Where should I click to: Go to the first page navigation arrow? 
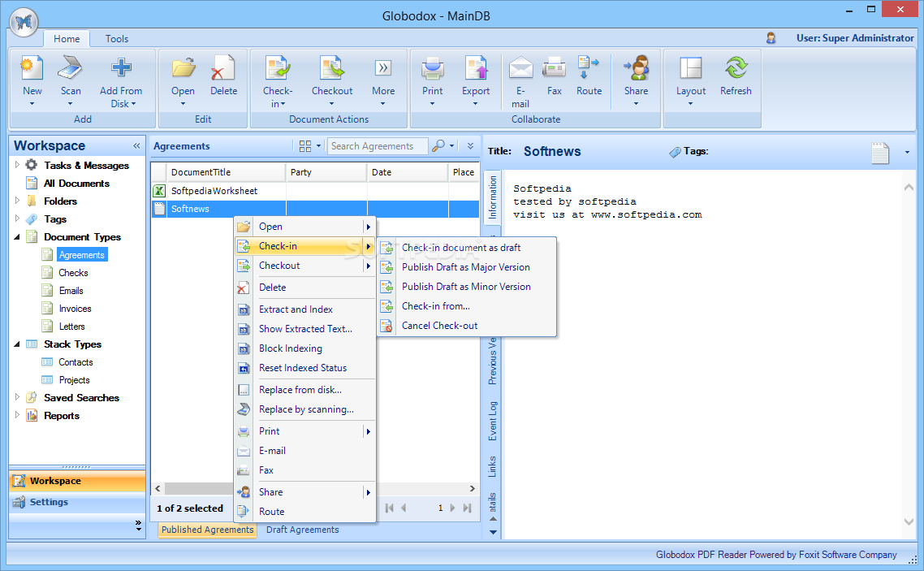390,508
